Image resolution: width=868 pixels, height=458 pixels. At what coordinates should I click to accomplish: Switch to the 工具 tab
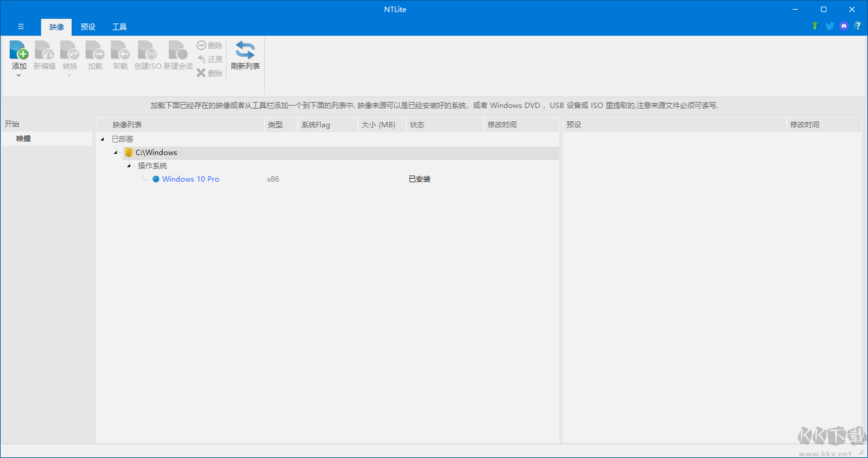(x=119, y=27)
